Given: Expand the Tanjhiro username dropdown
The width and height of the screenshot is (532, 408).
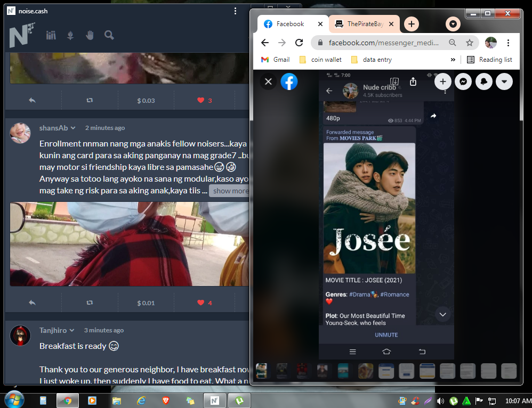Looking at the screenshot, I should [x=71, y=330].
